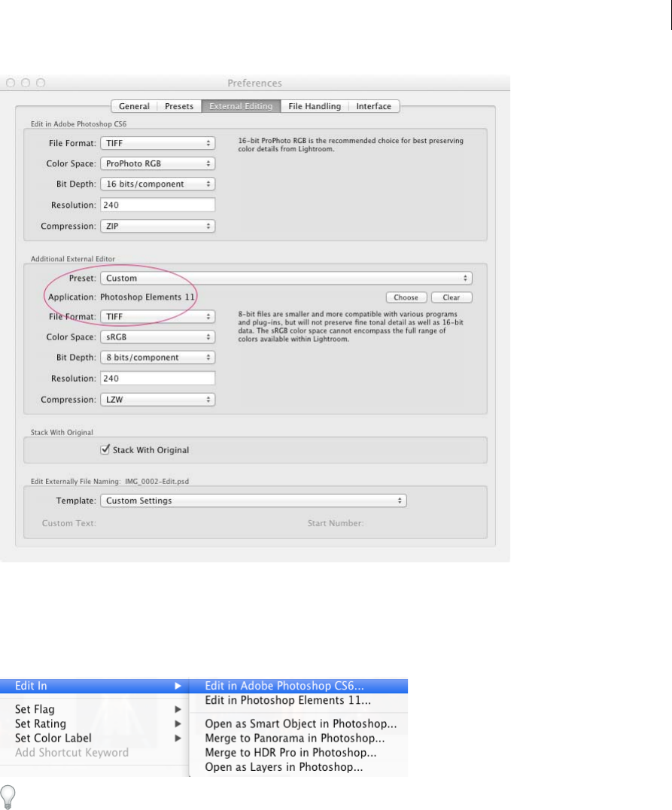Viewport: 672px width, 810px height.
Task: Choose Edit in Adobe Photoshop CS6
Action: coord(299,686)
